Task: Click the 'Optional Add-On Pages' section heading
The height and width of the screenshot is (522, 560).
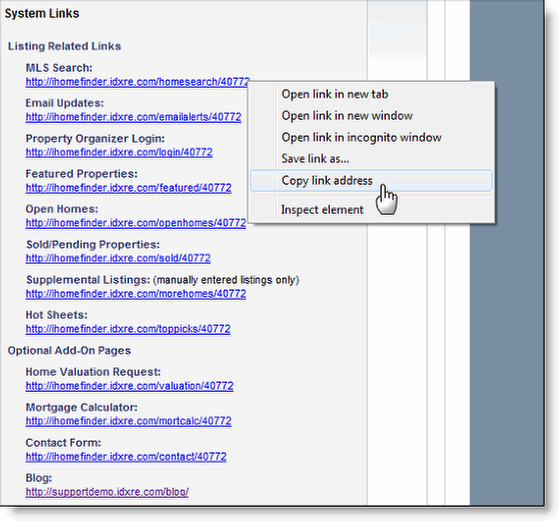Action: click(x=69, y=351)
